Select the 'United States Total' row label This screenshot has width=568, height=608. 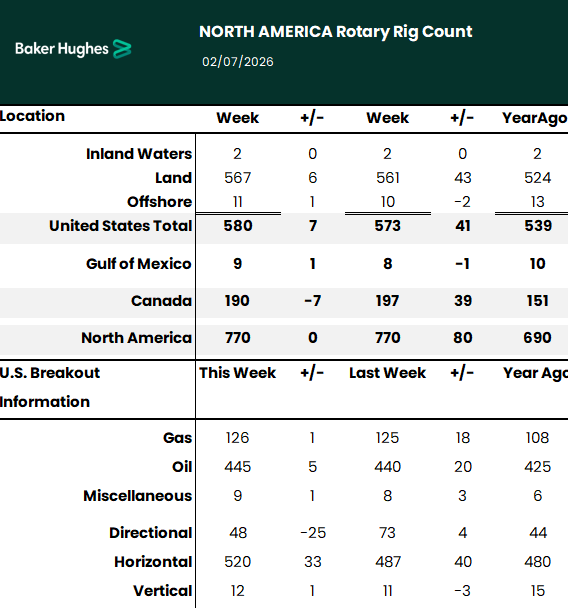pos(121,226)
